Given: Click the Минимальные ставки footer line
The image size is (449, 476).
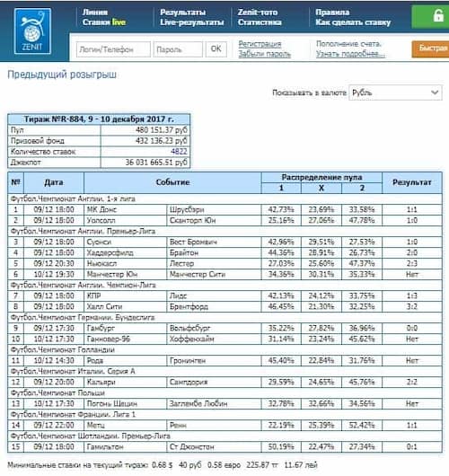Looking at the screenshot, I should [163, 464].
